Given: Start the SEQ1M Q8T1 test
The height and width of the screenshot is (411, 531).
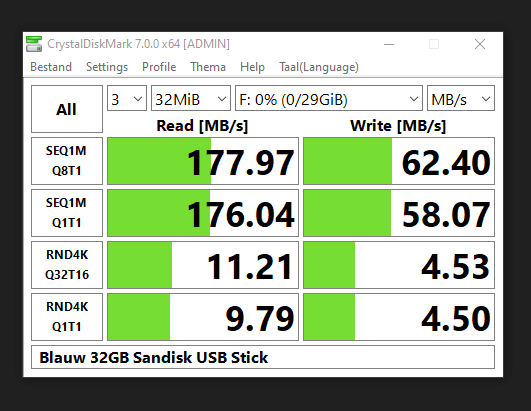Looking at the screenshot, I should click(67, 161).
